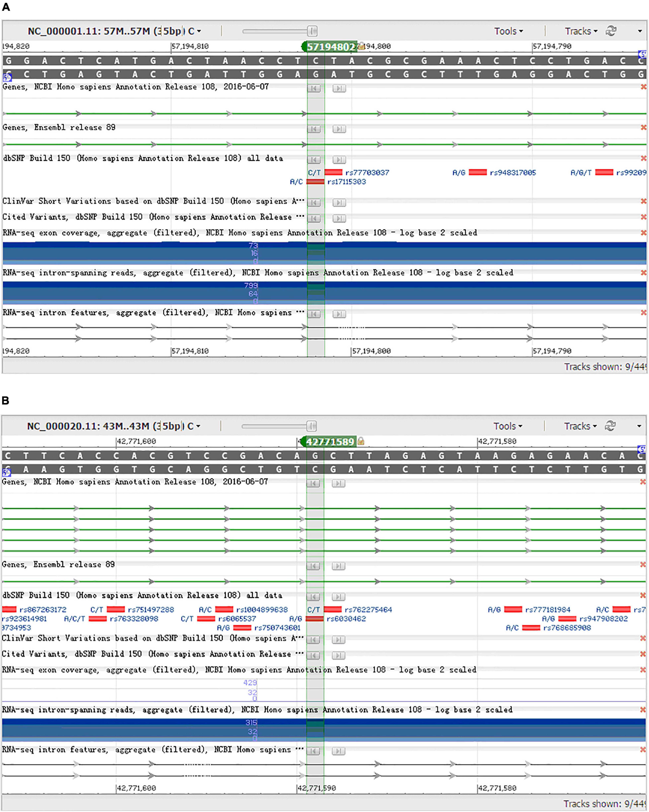Click the reload tracks icon in panel B

[x=610, y=426]
